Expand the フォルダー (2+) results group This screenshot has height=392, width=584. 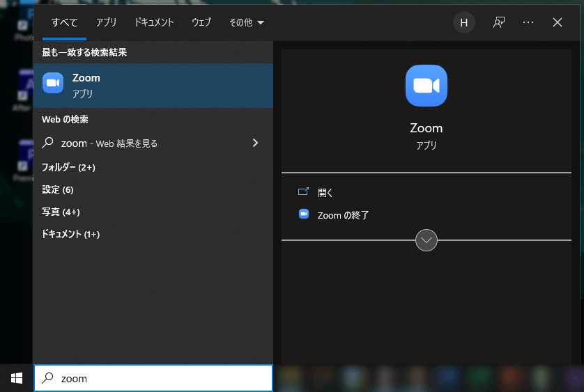(68, 167)
